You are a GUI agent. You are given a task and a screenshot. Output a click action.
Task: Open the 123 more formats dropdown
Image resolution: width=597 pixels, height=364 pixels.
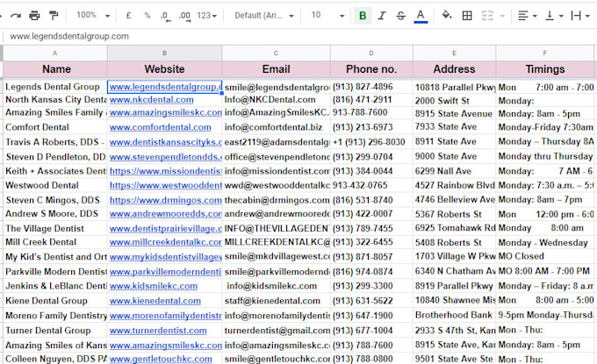click(x=206, y=16)
